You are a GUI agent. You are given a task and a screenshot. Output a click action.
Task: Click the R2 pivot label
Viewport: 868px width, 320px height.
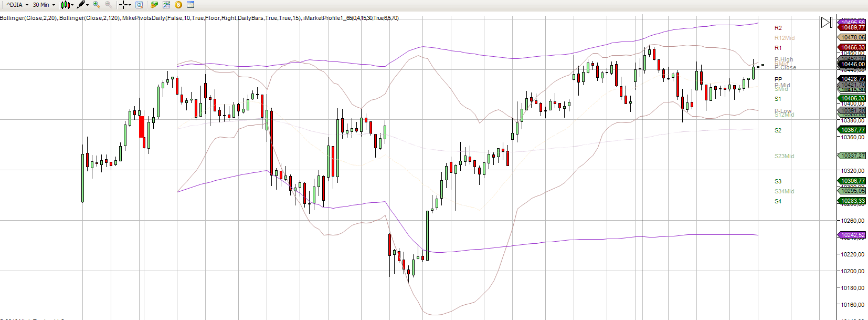pyautogui.click(x=778, y=28)
